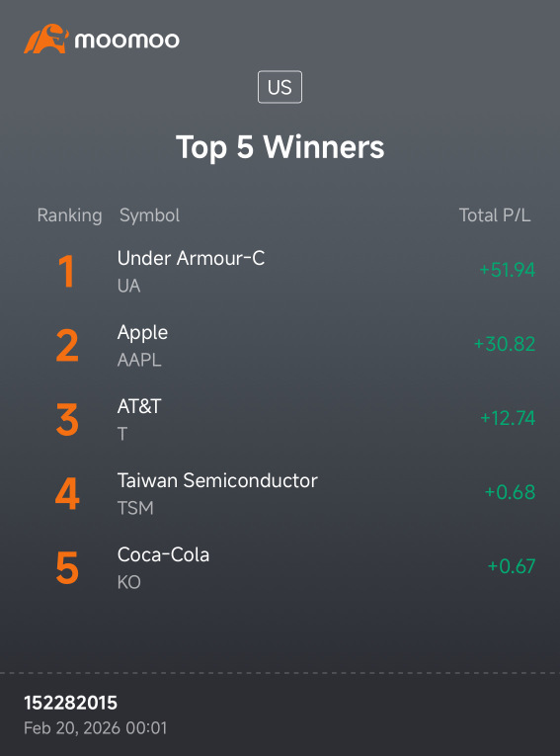Click the Top 5 Winners heading

280,146
